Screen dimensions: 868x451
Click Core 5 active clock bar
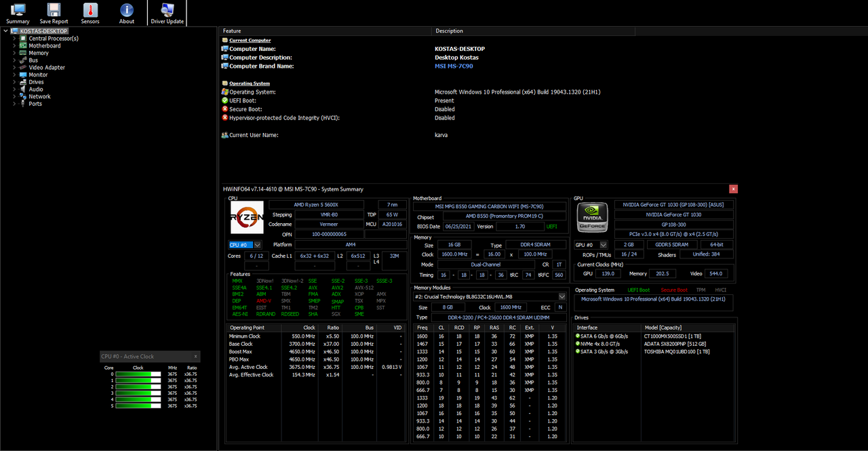point(138,406)
